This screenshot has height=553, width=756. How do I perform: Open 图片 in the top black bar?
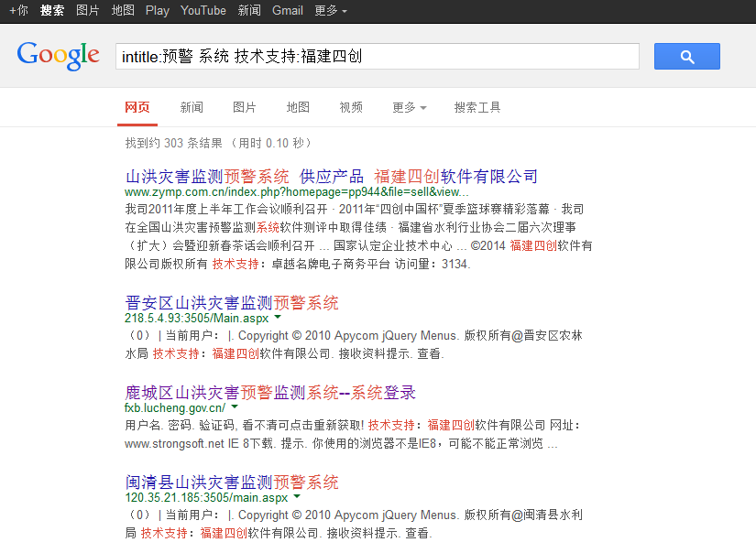88,10
